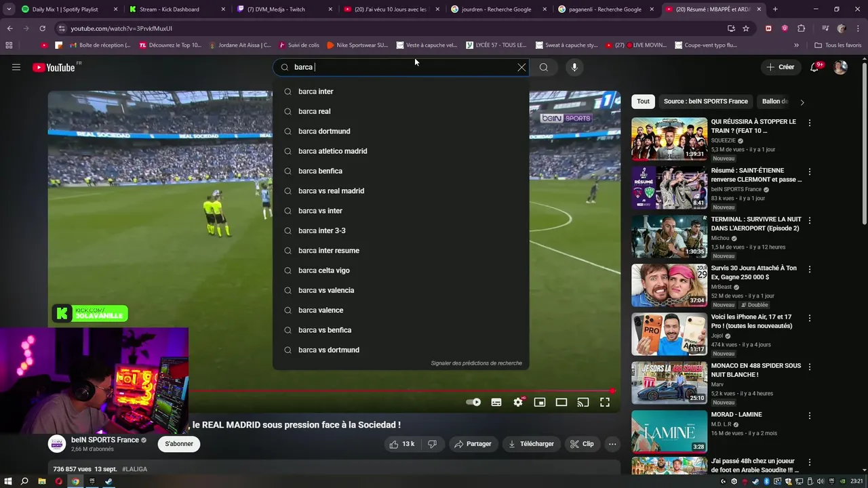Open the MrBeast 37:04 video thumbnail
Image resolution: width=868 pixels, height=488 pixels.
[x=669, y=285]
